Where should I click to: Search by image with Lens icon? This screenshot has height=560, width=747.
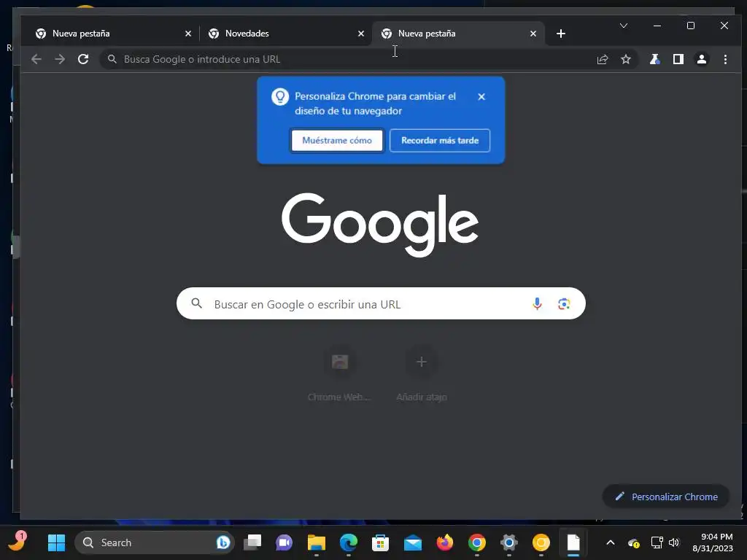[x=564, y=303]
